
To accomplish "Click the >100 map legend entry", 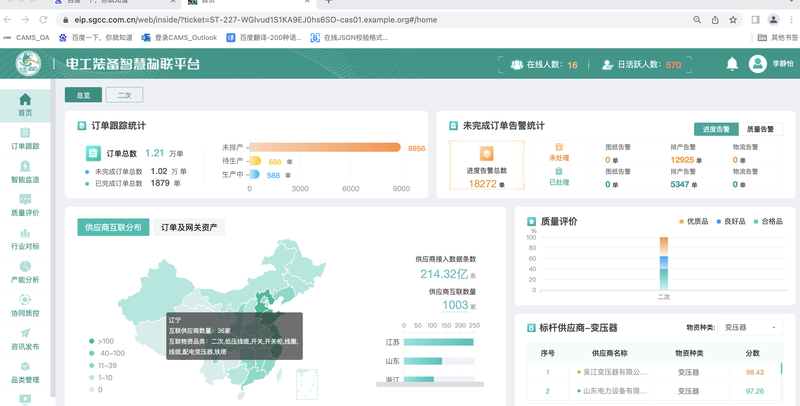I will coord(102,341).
